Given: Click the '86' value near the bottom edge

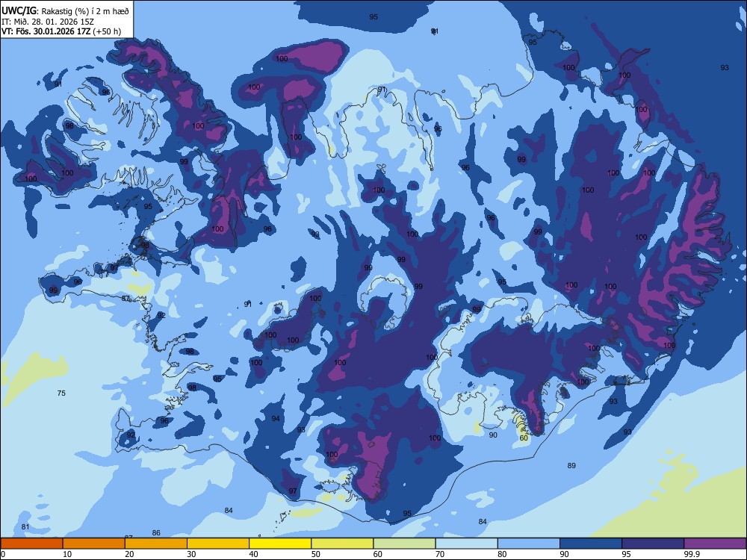Looking at the screenshot, I should [156, 533].
